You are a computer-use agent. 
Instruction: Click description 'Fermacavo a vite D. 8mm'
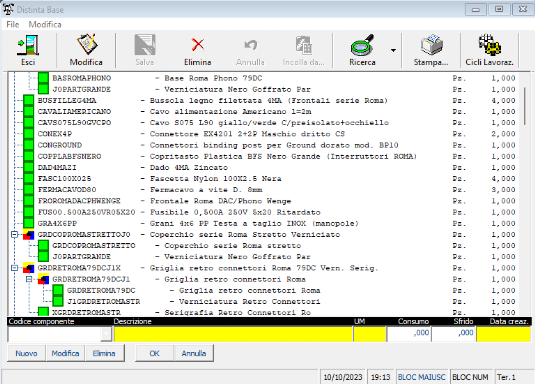[x=206, y=190]
